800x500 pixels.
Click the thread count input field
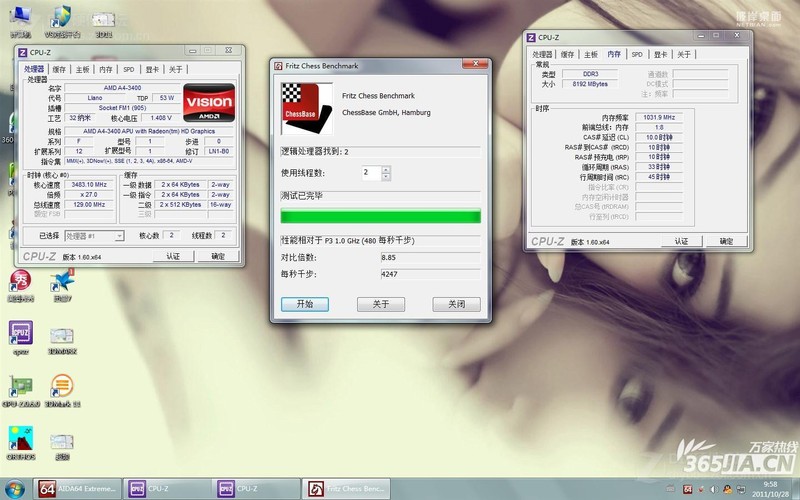(369, 173)
